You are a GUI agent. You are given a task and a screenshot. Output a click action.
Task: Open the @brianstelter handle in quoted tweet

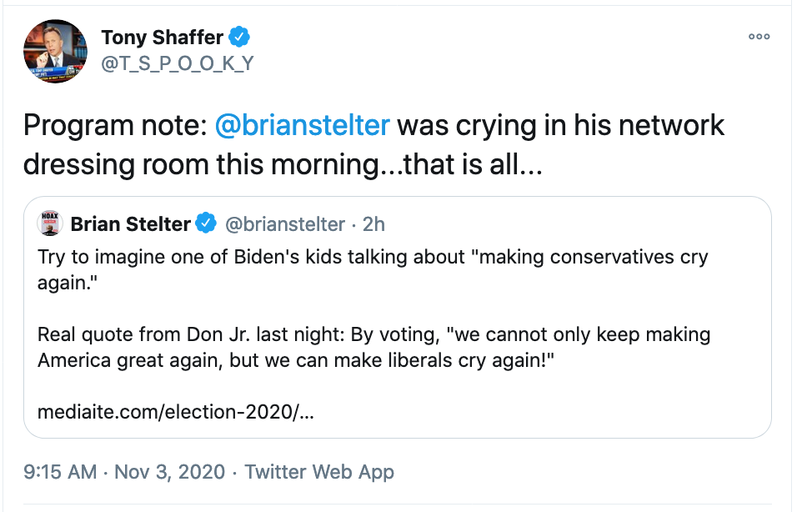click(285, 224)
